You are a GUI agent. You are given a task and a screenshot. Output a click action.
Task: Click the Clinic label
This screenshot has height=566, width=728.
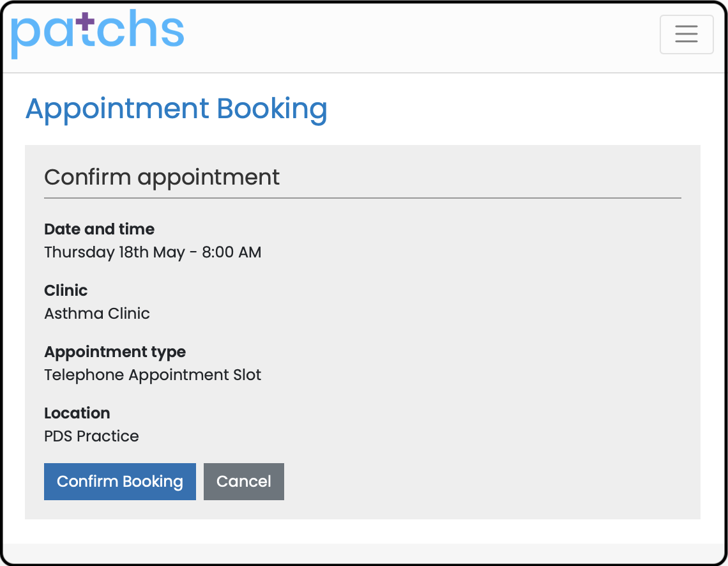click(x=66, y=290)
